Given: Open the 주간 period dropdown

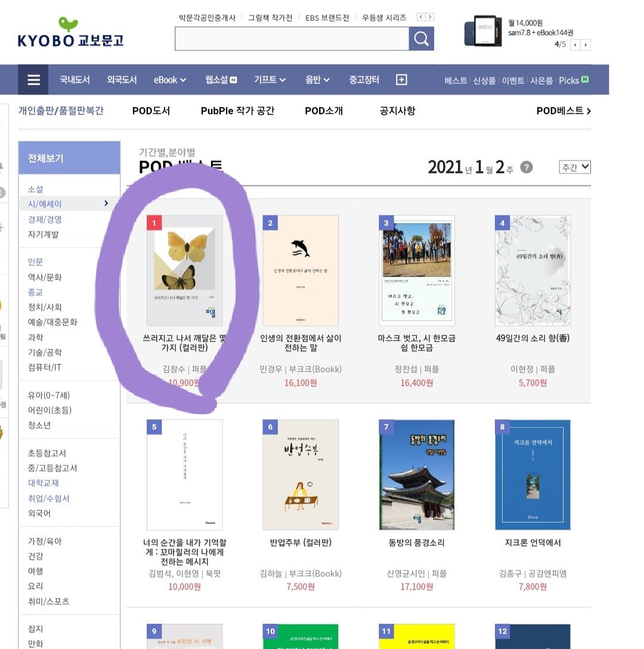Looking at the screenshot, I should tap(575, 167).
